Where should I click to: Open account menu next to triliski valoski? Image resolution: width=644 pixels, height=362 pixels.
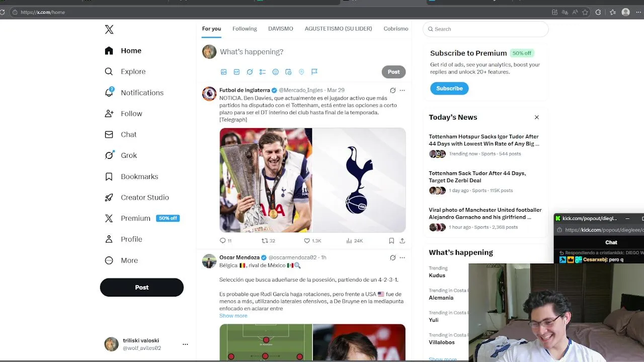click(x=185, y=344)
